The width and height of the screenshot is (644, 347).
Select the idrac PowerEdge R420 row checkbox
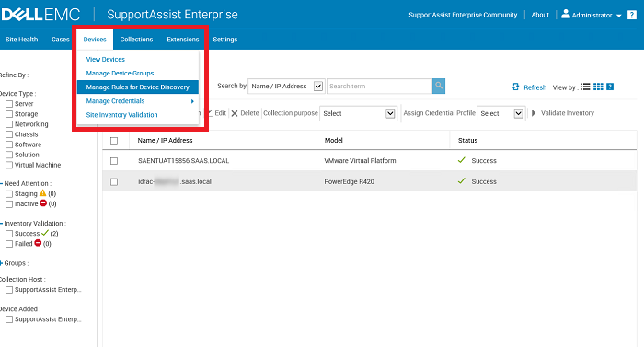tap(114, 181)
